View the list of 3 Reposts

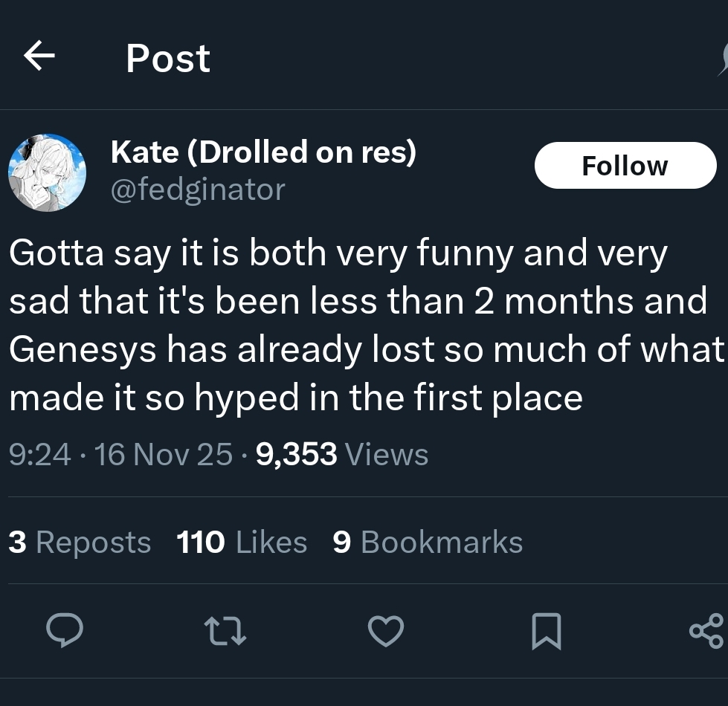tap(80, 542)
